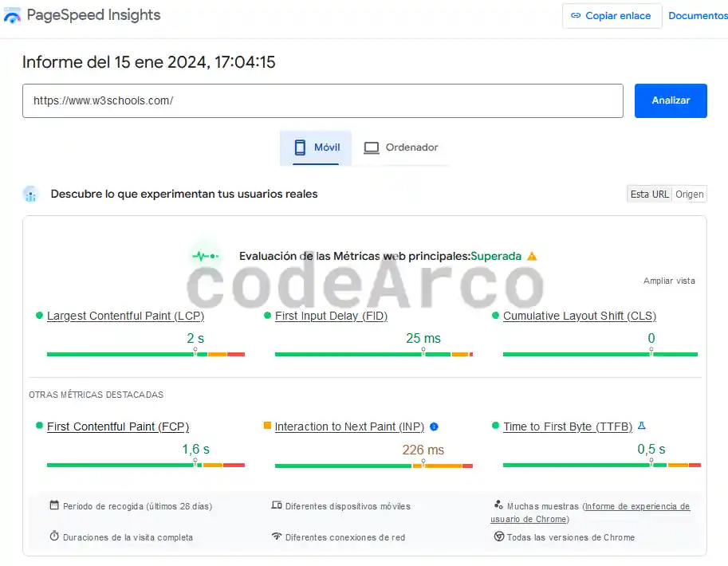
Task: Click the blue info icon beside INP
Action: 434,426
